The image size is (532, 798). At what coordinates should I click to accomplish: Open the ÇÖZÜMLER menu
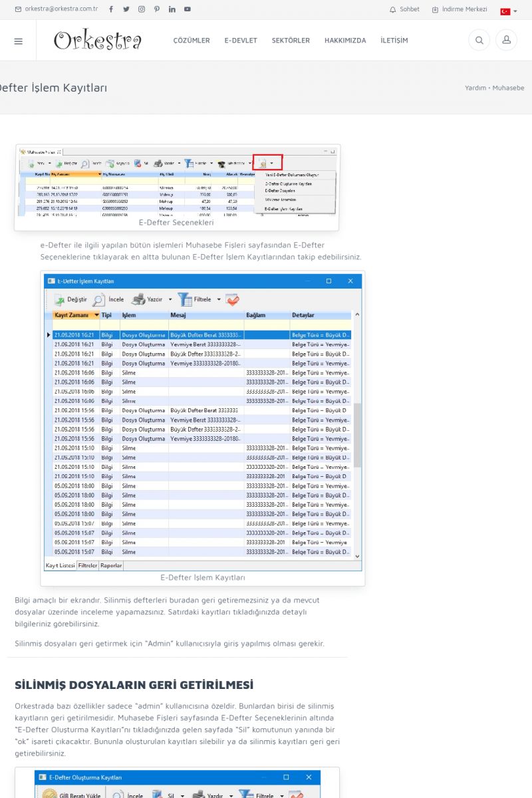tap(192, 41)
